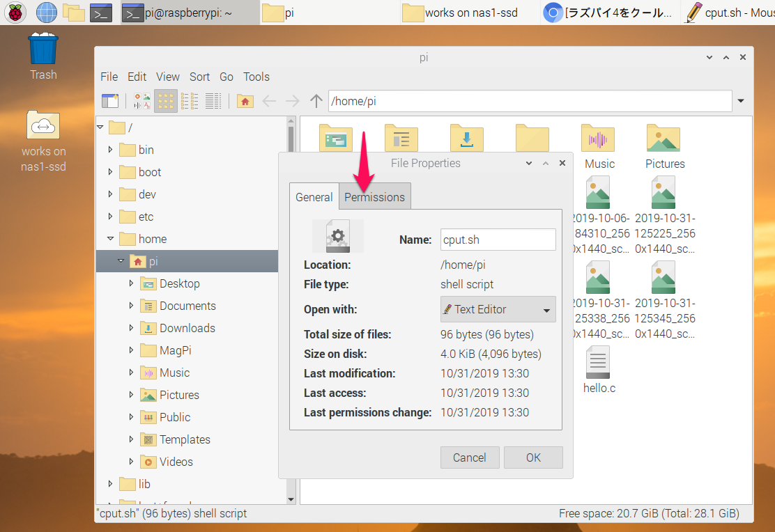Launch web browser from taskbar
This screenshot has width=775, height=532.
click(x=46, y=13)
